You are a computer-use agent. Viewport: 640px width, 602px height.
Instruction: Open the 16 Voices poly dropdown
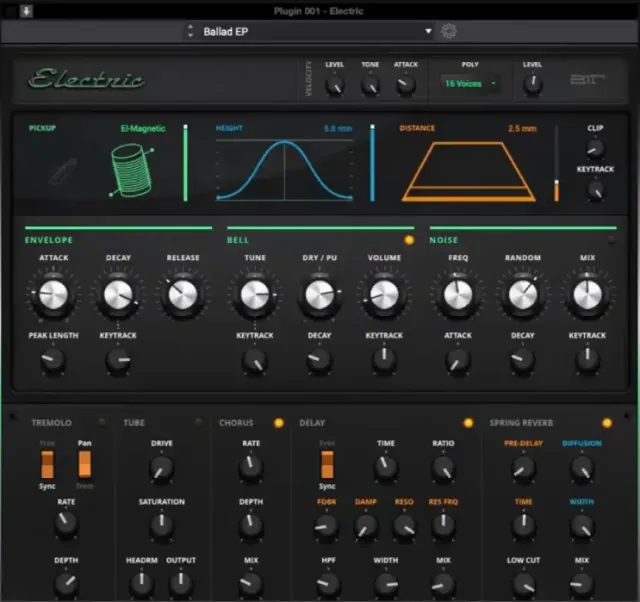(x=470, y=83)
